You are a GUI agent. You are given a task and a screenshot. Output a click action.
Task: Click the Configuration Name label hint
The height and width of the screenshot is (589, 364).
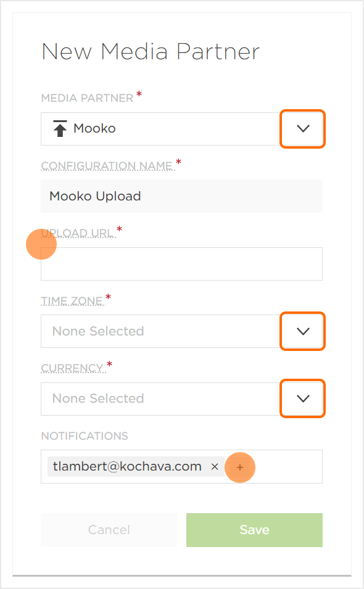[107, 166]
